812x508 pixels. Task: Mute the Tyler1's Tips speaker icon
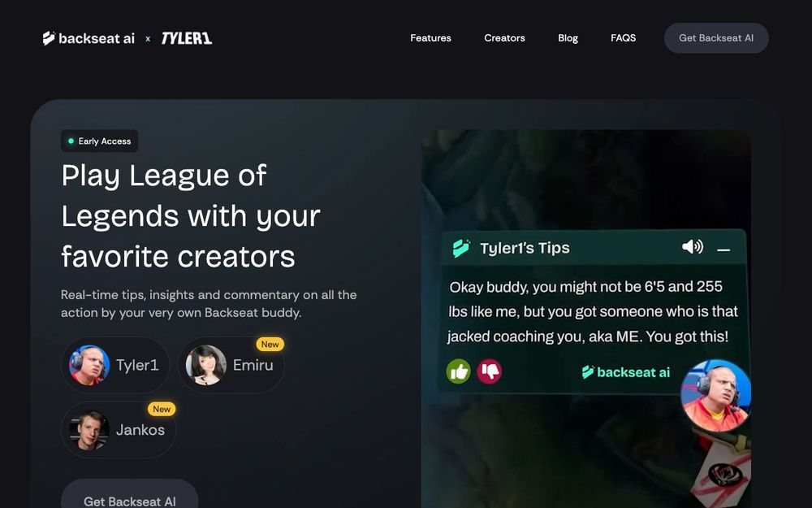[x=693, y=247]
